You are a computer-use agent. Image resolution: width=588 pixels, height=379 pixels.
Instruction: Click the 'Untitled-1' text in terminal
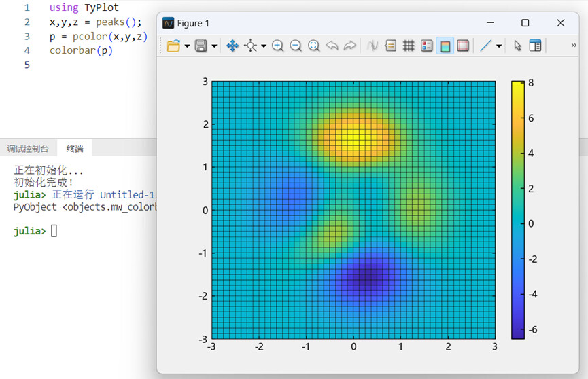tap(127, 194)
